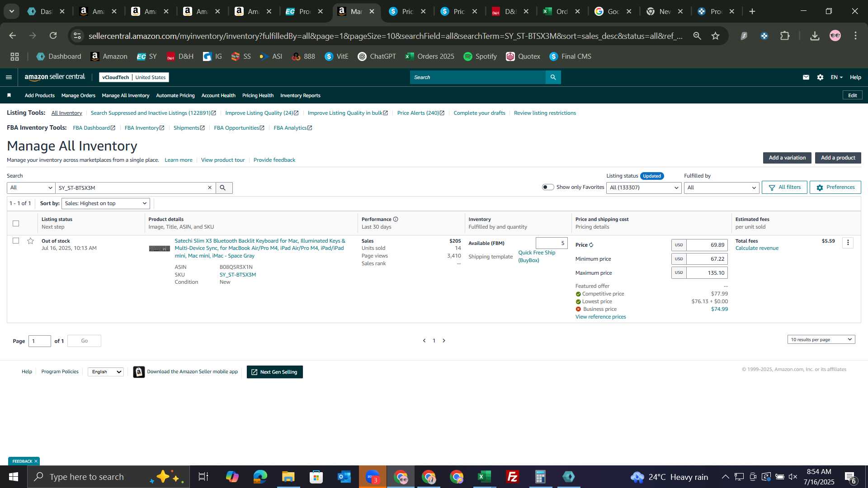Open Inventory Reports in nav bar
The image size is (868, 488).
pos(300,95)
